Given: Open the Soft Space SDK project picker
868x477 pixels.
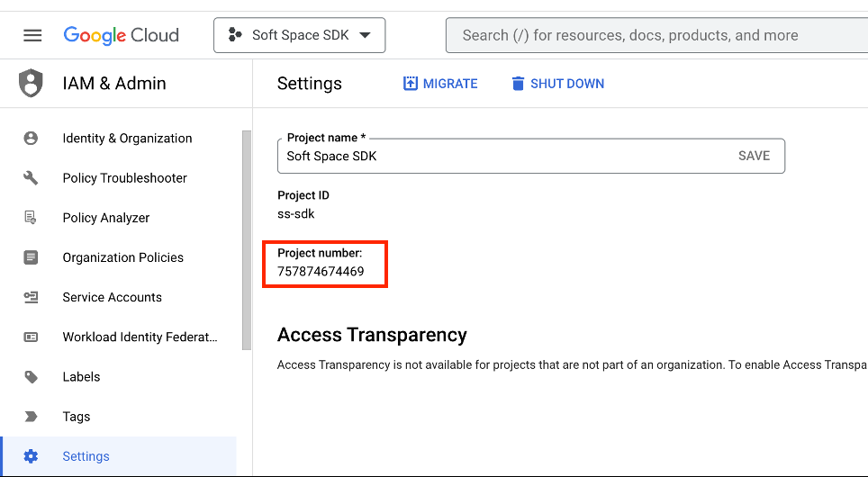Looking at the screenshot, I should 300,35.
